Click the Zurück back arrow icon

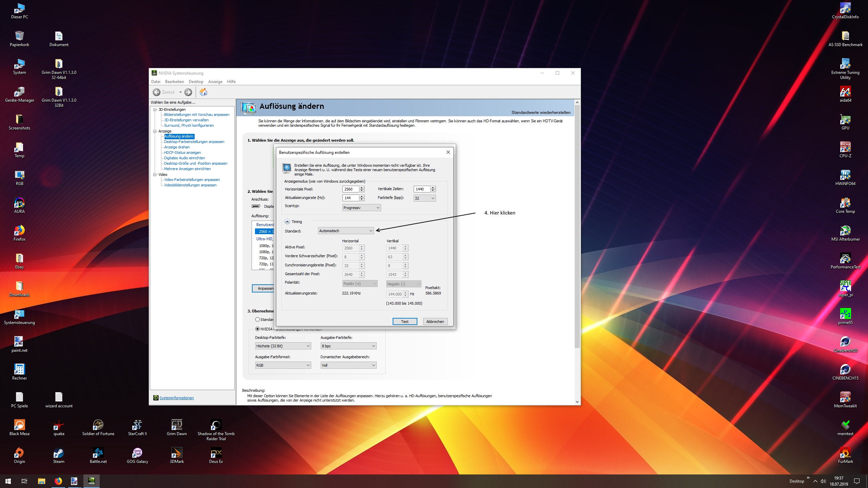pos(157,92)
